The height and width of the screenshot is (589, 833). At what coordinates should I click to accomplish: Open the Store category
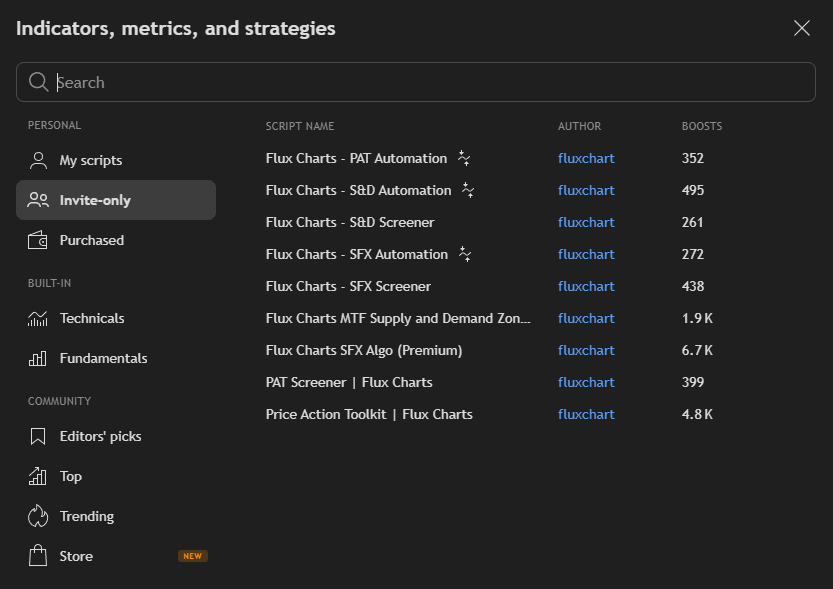(116, 556)
